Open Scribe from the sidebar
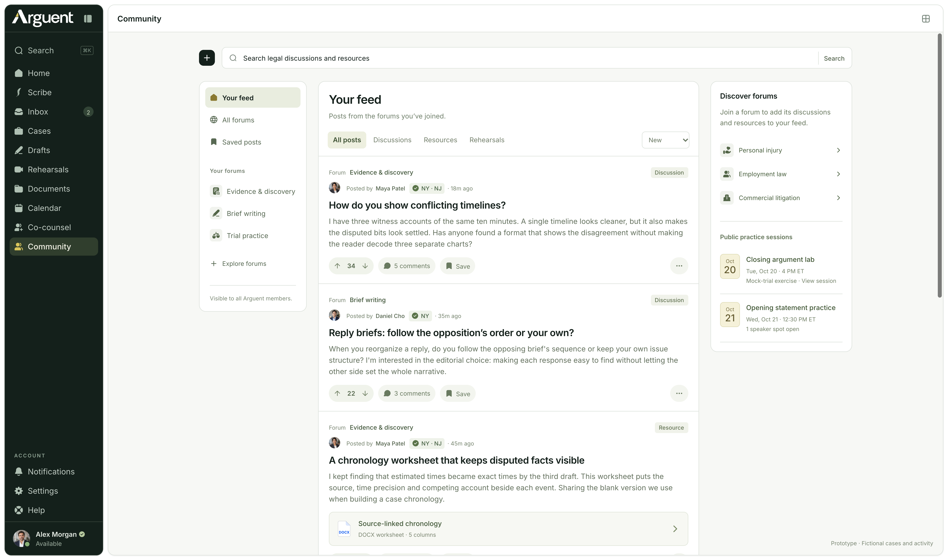 click(x=54, y=92)
